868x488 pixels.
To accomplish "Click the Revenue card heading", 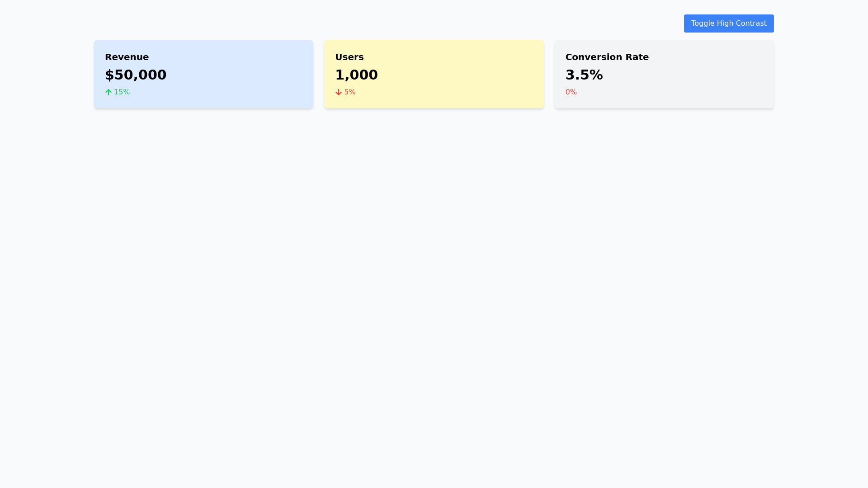I will 127,57.
